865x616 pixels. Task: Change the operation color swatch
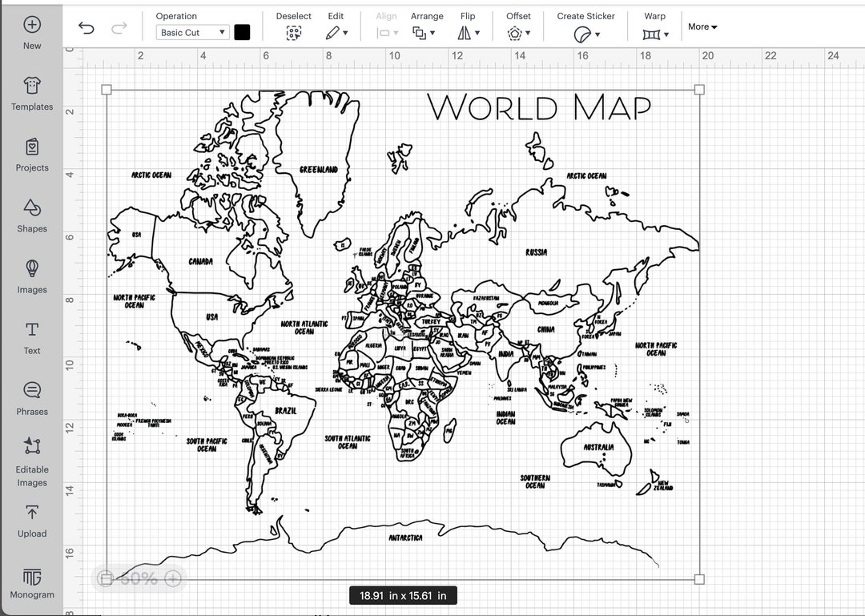242,32
